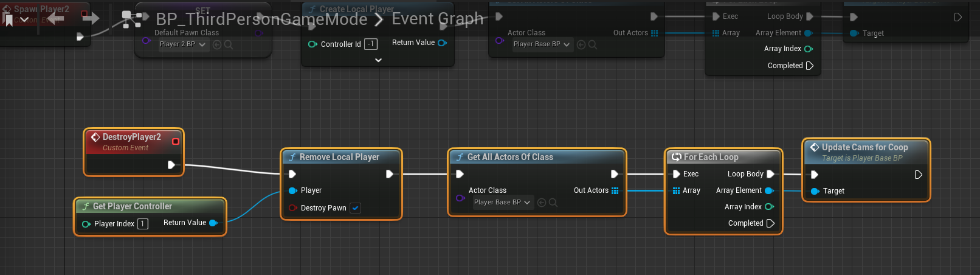The width and height of the screenshot is (980, 275).
Task: Click the 'Custom Event' label under DestroyPlayer2
Action: point(125,148)
